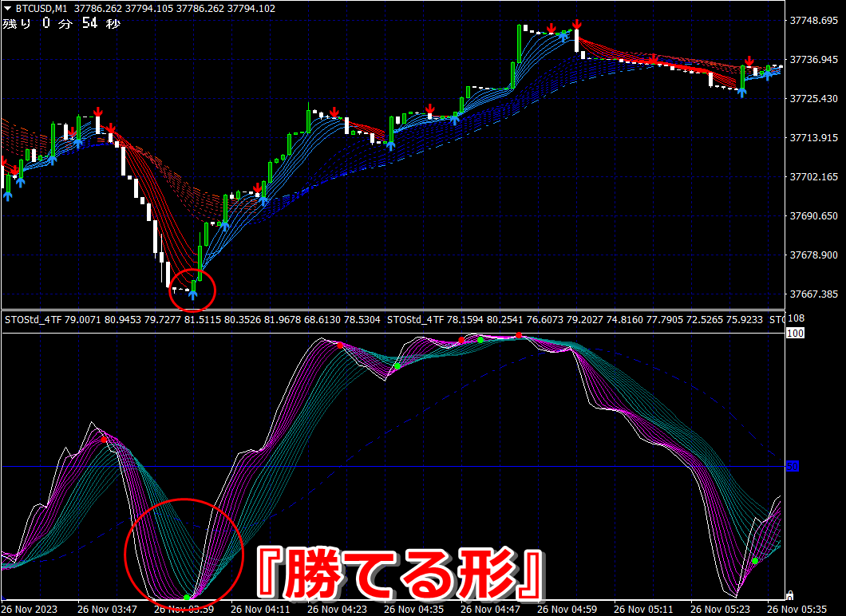
Task: Click the 26 Nov 05:11 time label
Action: click(x=643, y=610)
